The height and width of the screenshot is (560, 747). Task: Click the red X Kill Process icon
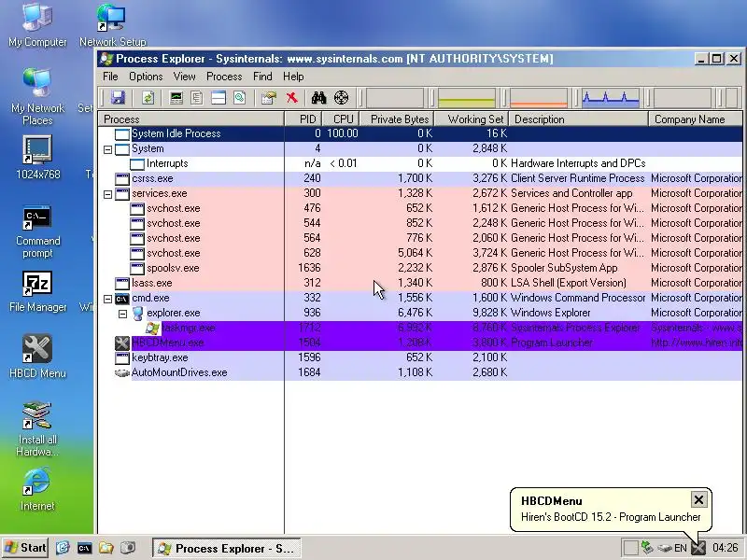point(291,98)
